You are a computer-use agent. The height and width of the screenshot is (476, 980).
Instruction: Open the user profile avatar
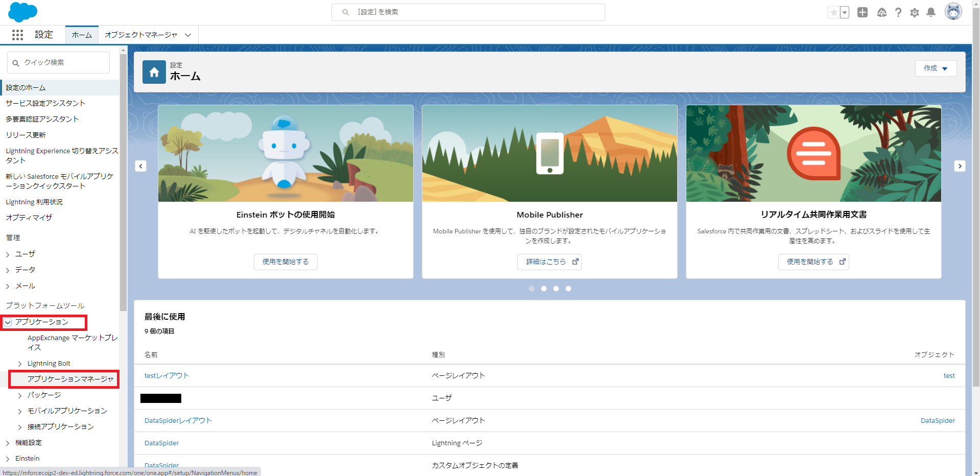953,11
